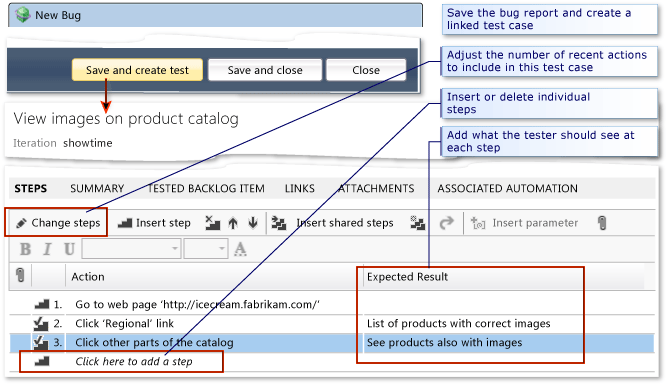667x385 pixels.
Task: Click the Insert parameter icon
Action: (x=478, y=222)
